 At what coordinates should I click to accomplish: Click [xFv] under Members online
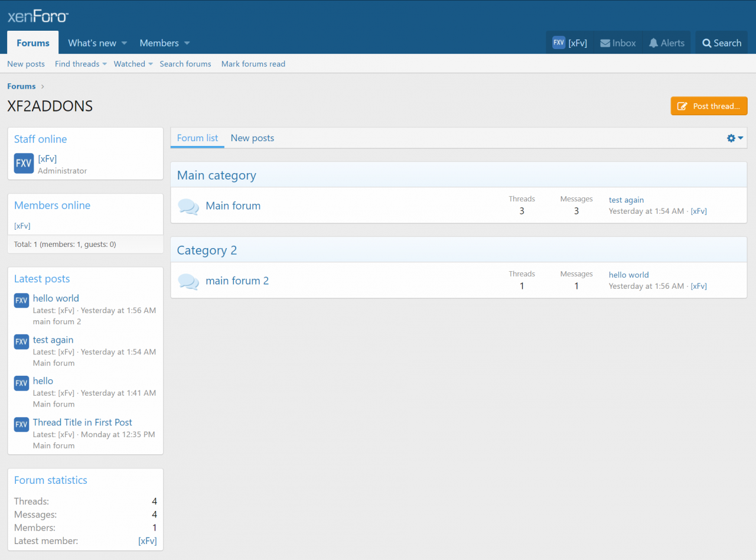(x=22, y=226)
